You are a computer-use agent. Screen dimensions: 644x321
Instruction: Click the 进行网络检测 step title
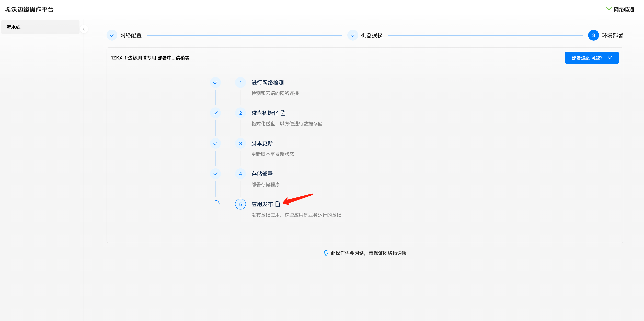(x=268, y=83)
